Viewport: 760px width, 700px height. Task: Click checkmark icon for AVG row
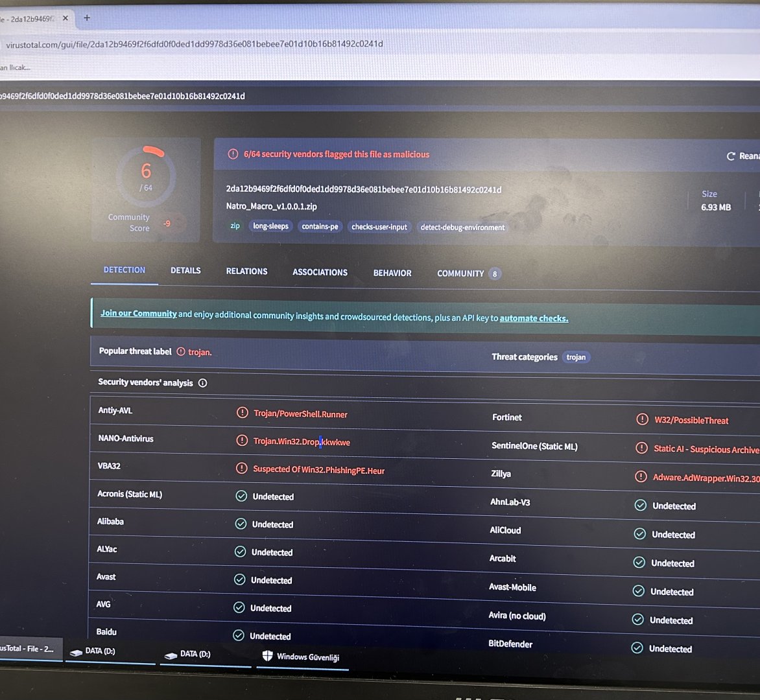point(239,607)
